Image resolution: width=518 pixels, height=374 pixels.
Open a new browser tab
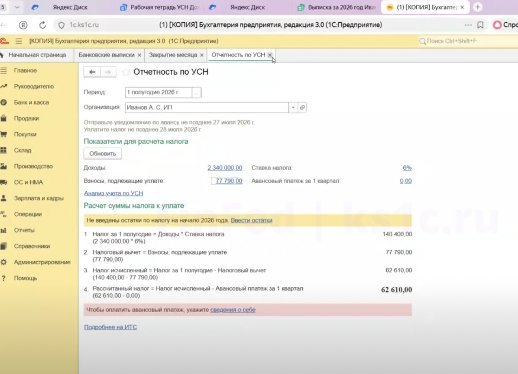pyautogui.click(x=477, y=7)
